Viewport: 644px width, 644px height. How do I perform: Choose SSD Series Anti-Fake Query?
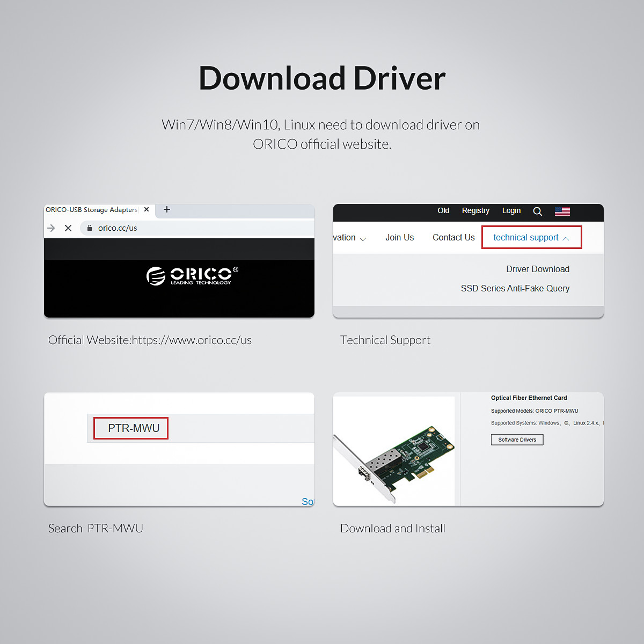(515, 288)
